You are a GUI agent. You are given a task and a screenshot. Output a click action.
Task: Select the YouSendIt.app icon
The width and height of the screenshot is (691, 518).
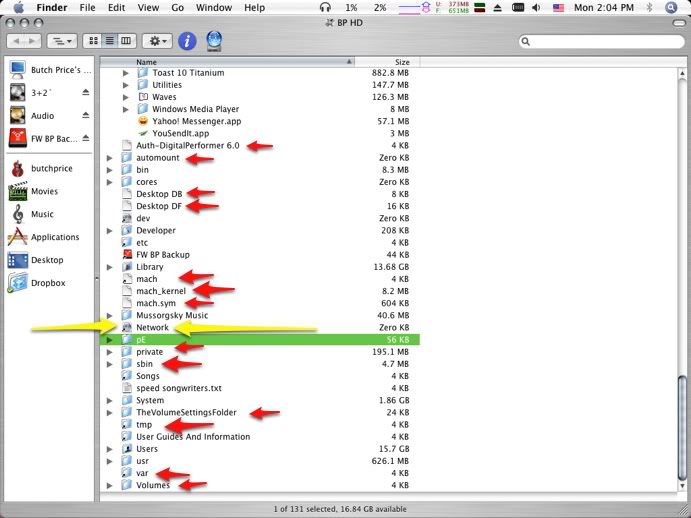tap(143, 133)
